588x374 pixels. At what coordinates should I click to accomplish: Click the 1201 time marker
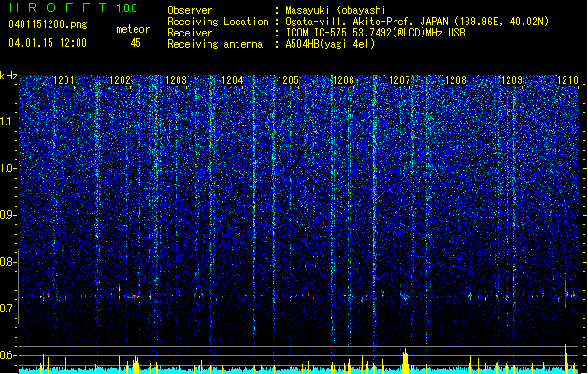click(64, 80)
